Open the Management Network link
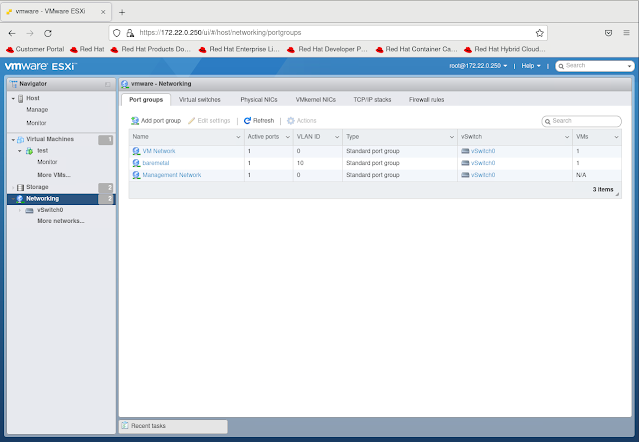This screenshot has height=442, width=639. tap(172, 175)
